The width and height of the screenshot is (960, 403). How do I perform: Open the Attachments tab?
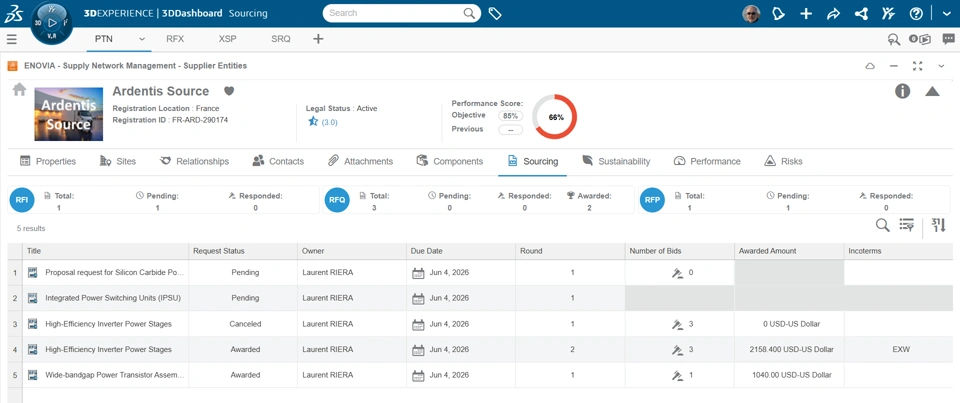[x=360, y=161]
